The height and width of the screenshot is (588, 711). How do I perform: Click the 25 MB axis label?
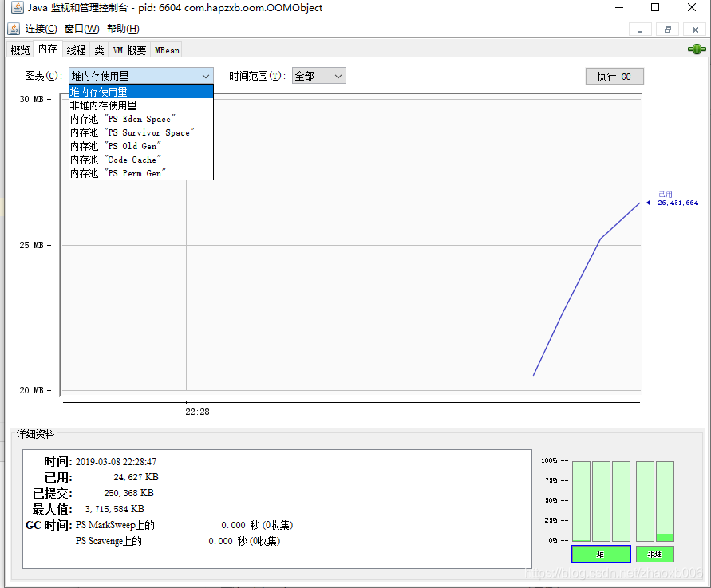coord(31,245)
